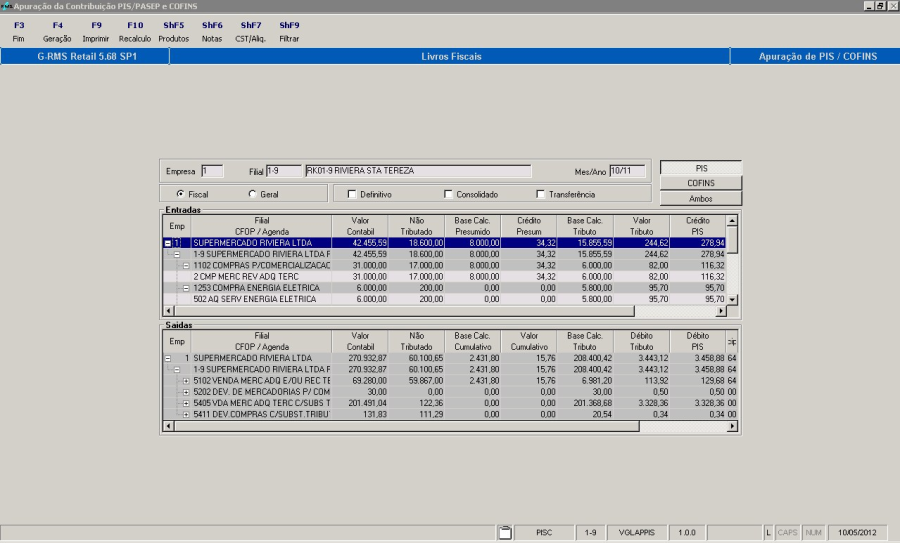Trigger the F10 Recalculo command
900x543 pixels.
point(135,31)
